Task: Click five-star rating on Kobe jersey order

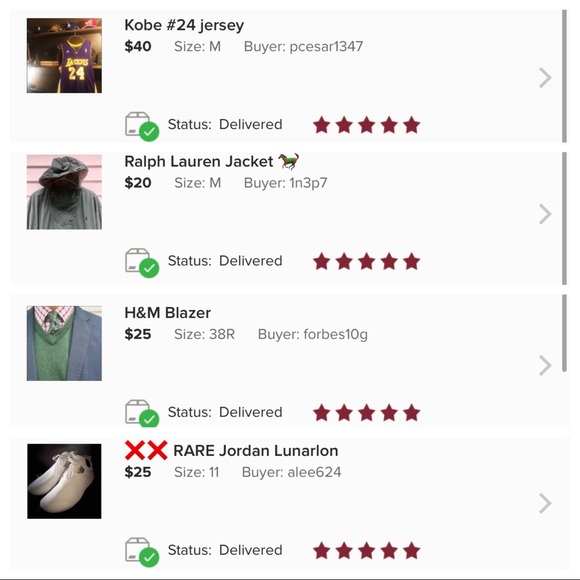Action: (367, 125)
